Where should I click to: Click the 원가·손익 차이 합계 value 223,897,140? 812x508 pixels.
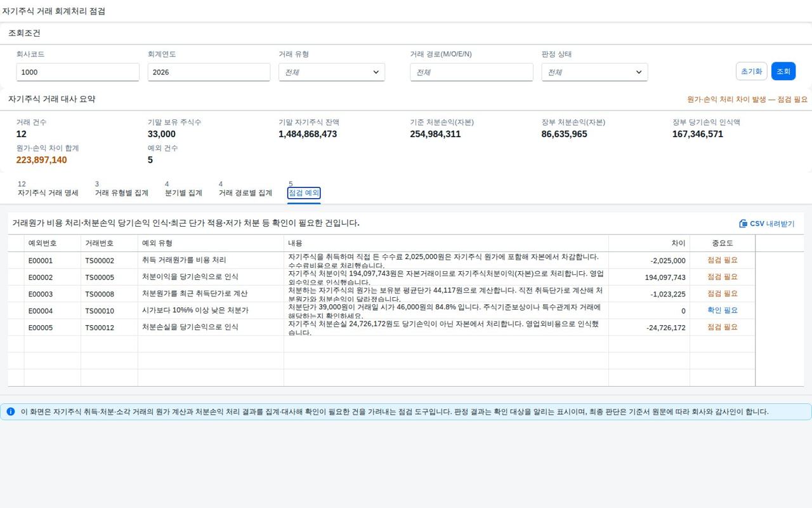pyautogui.click(x=42, y=160)
